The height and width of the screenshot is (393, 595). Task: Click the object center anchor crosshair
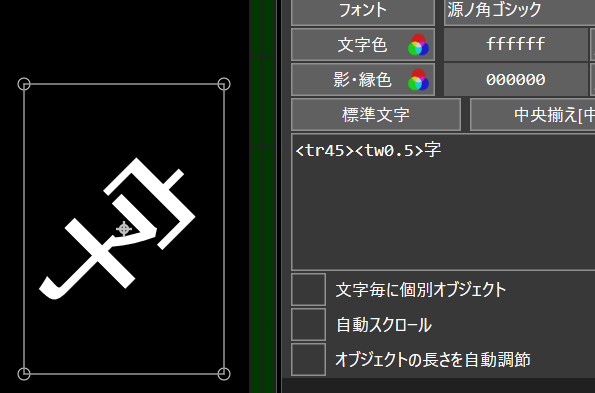124,229
